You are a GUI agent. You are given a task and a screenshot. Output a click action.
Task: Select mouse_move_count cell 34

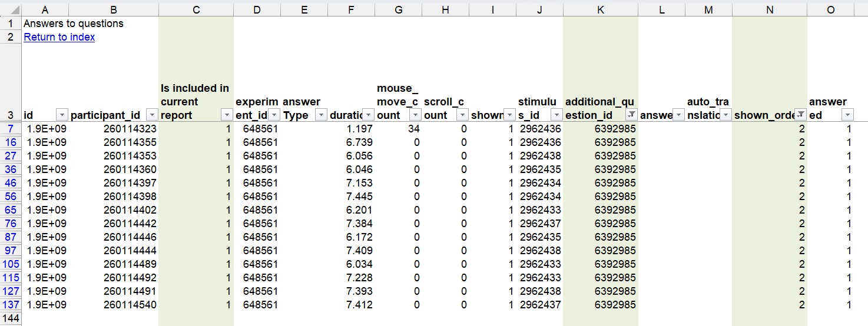click(x=399, y=129)
